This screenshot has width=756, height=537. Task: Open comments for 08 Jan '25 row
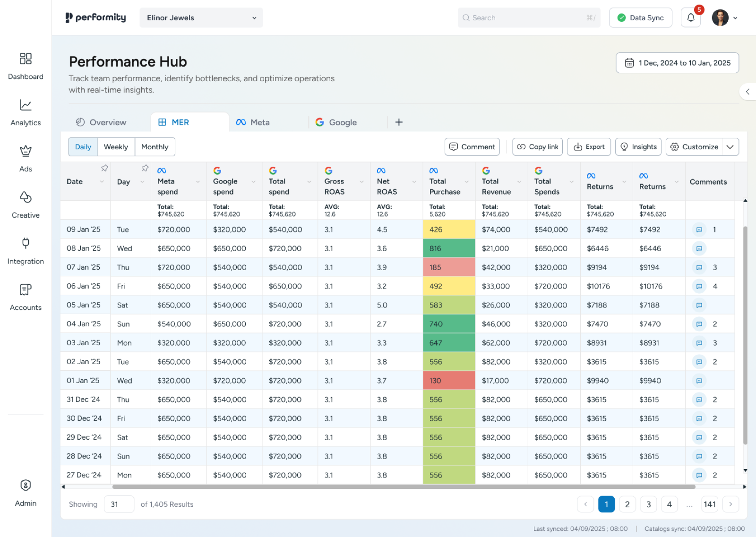pos(699,248)
